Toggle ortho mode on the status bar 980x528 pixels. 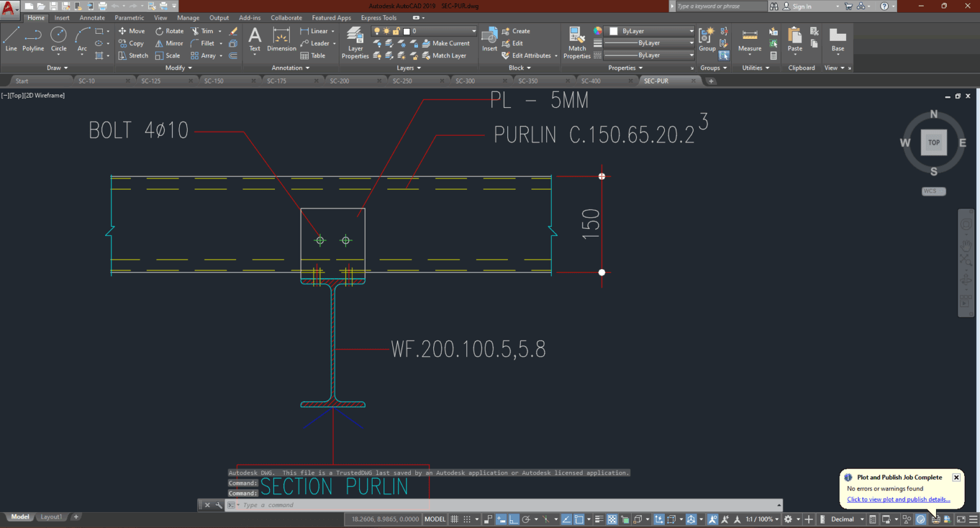coord(514,518)
